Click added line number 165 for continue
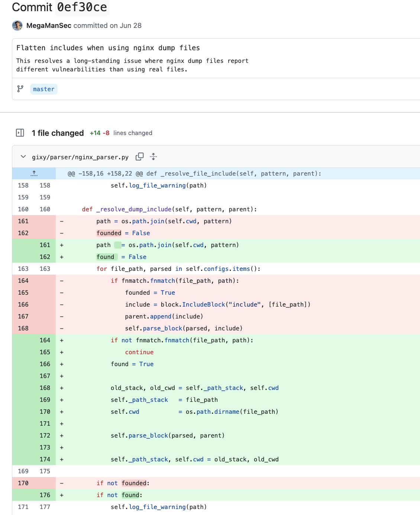The image size is (420, 515). pyautogui.click(x=45, y=352)
